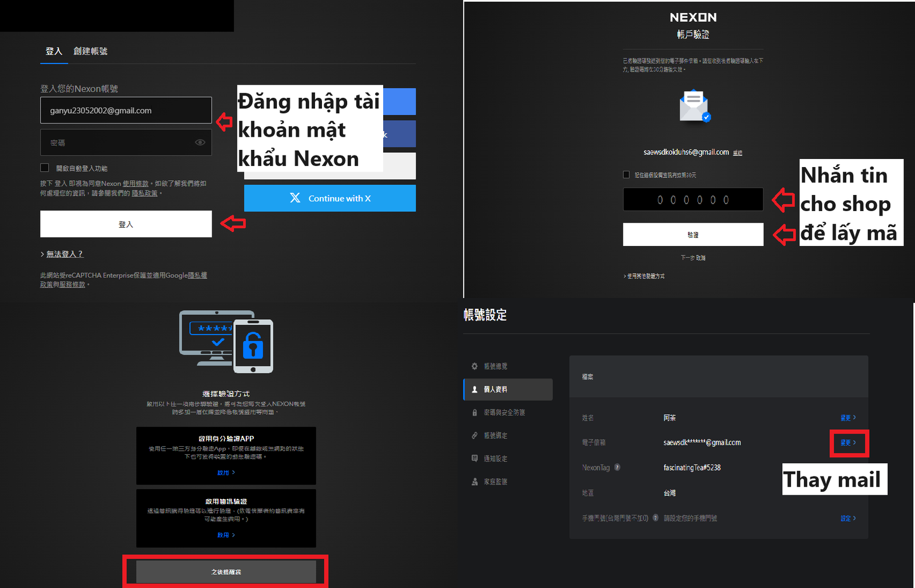The height and width of the screenshot is (588, 915).
Task: Open 通知設定 notification settings menu
Action: coord(496,459)
